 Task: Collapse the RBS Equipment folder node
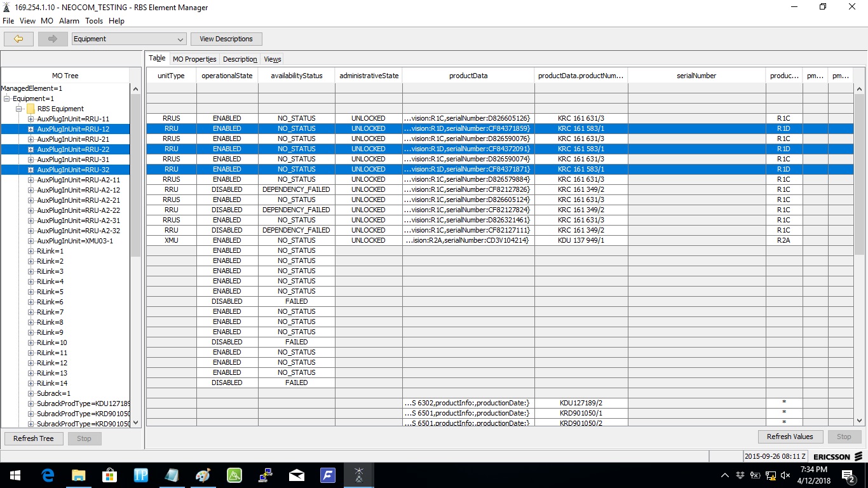pos(20,109)
